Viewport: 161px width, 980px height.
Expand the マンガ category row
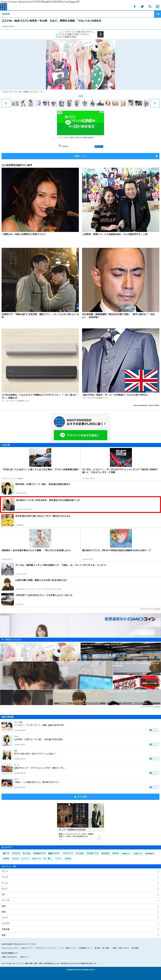(80, 877)
